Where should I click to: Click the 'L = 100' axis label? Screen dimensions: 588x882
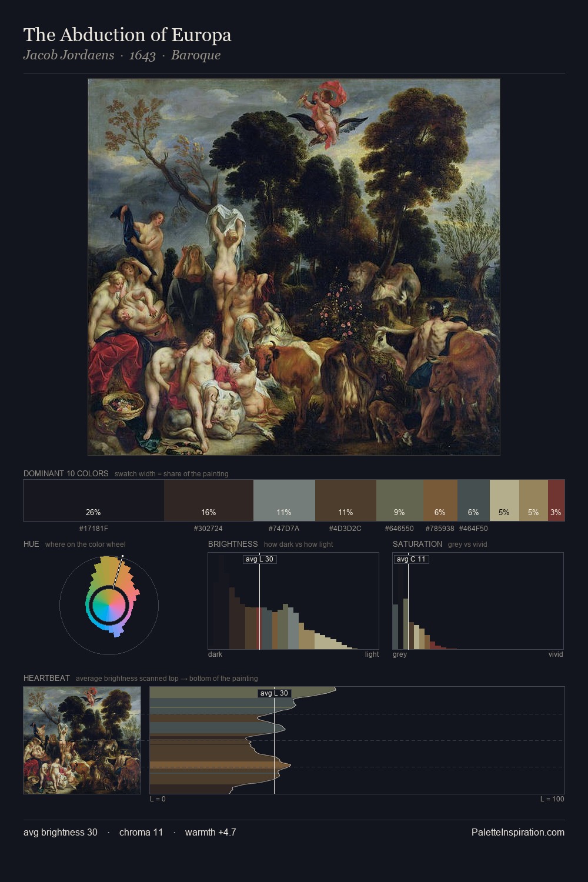coord(552,799)
